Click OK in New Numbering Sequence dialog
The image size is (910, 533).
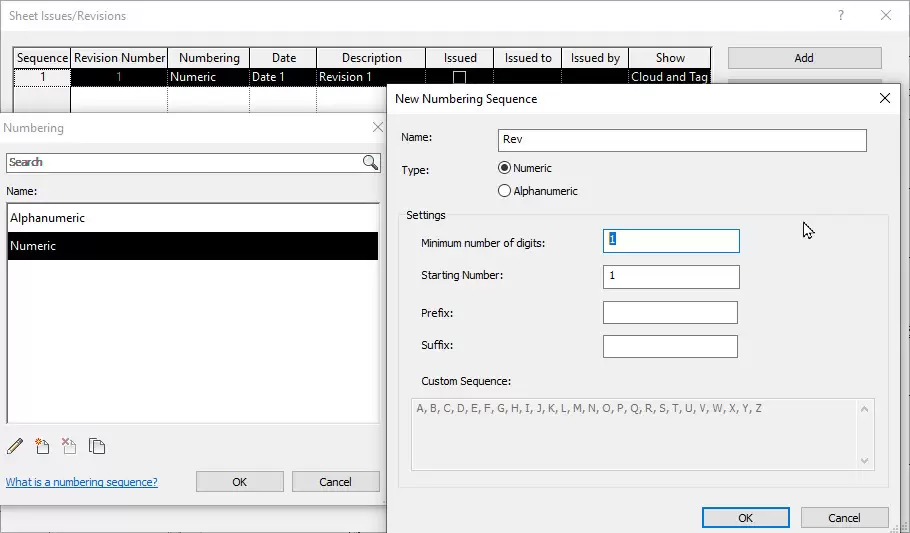(x=745, y=518)
